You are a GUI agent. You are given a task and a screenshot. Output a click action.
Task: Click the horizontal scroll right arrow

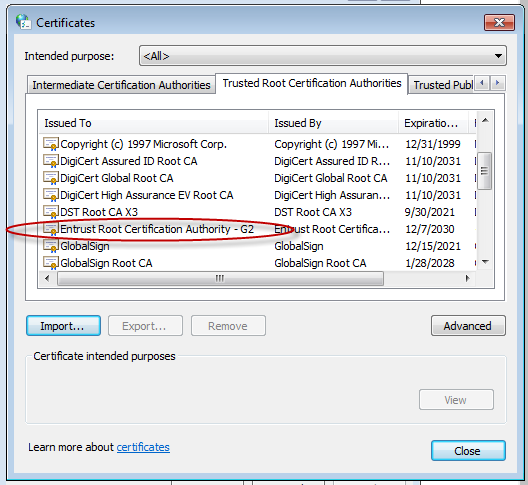click(467, 279)
